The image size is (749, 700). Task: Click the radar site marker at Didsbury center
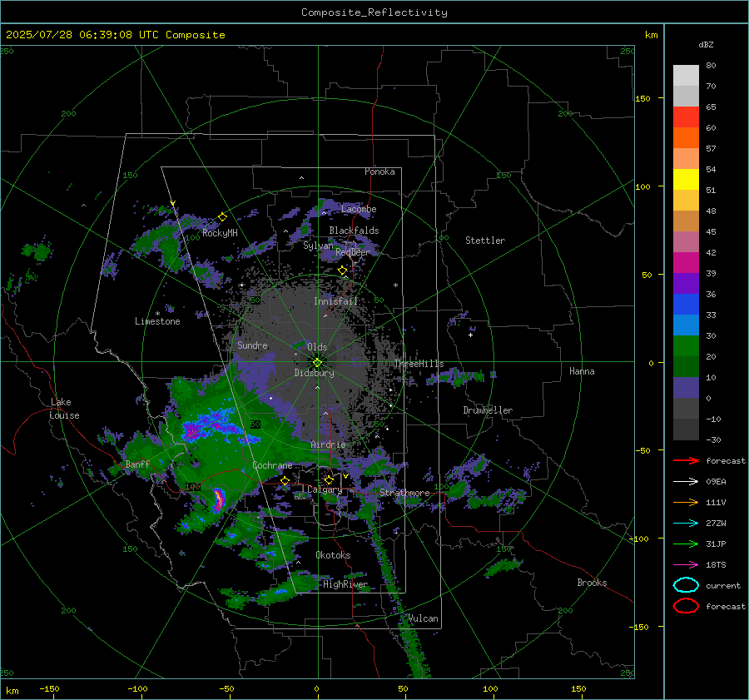click(318, 363)
